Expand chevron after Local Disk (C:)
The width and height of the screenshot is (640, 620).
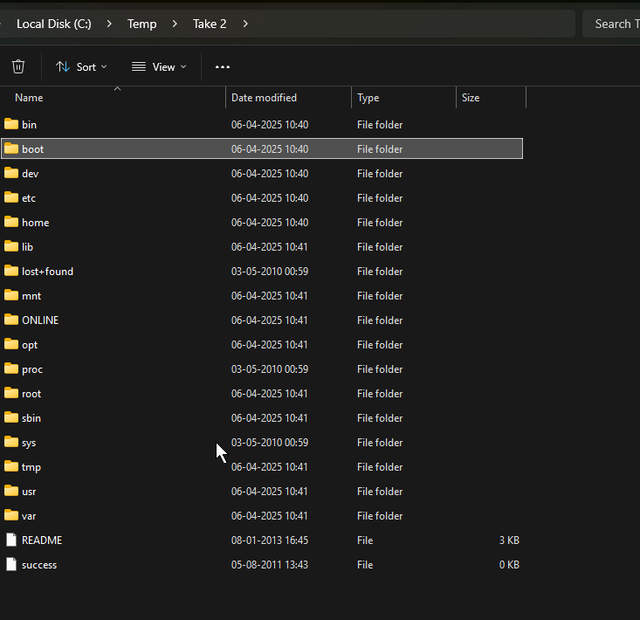[109, 24]
